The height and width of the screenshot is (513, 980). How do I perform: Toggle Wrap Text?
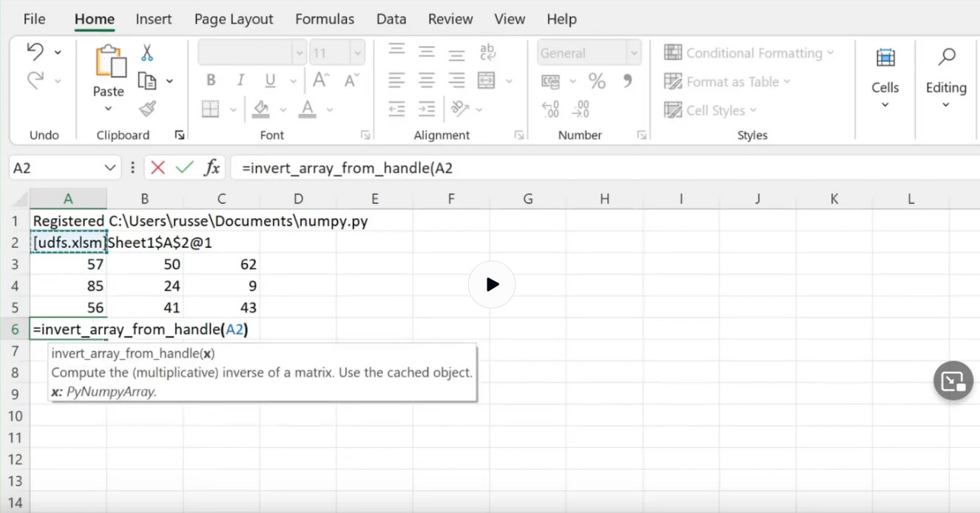point(487,52)
